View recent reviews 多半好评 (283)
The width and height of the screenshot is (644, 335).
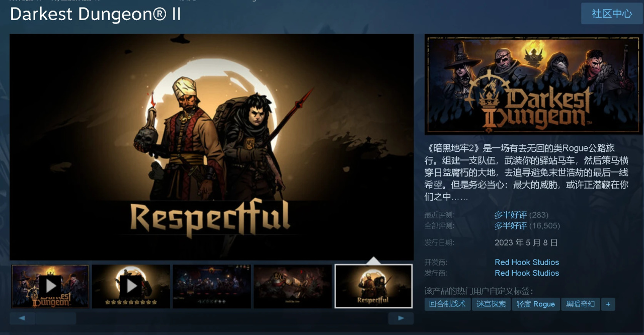click(x=521, y=215)
